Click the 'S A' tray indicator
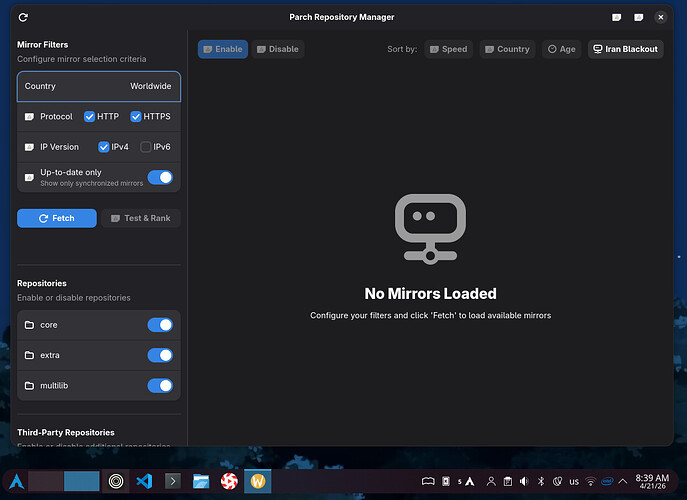The height and width of the screenshot is (500, 687). (x=466, y=482)
